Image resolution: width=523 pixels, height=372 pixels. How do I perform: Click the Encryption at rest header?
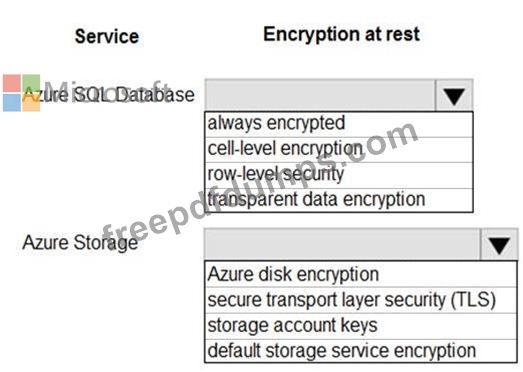[341, 34]
